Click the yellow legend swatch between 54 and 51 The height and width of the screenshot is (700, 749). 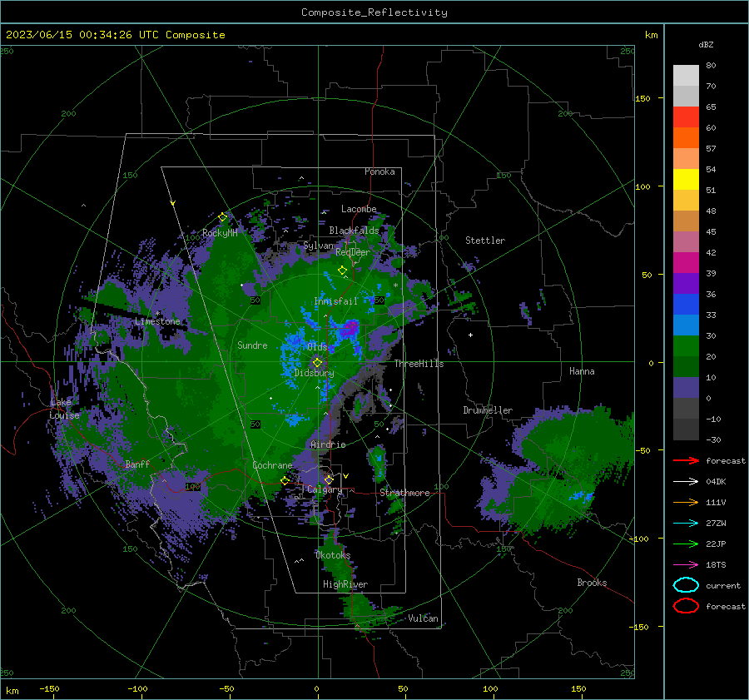click(x=686, y=180)
